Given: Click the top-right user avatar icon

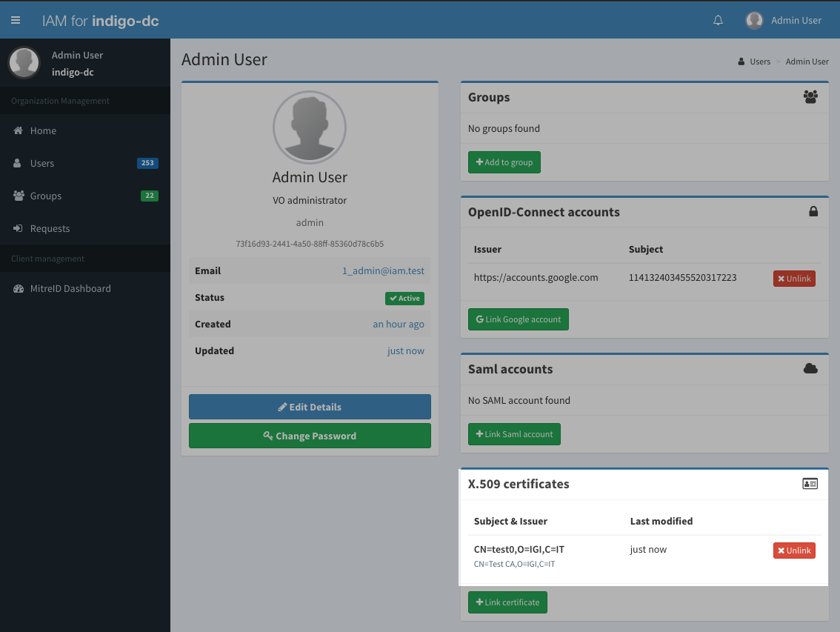Looking at the screenshot, I should click(x=754, y=20).
